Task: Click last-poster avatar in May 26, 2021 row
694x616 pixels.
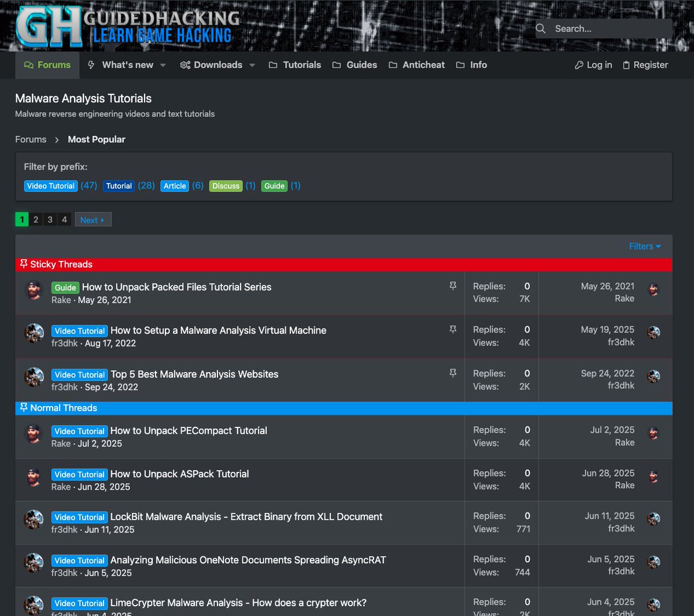Action: (x=654, y=290)
